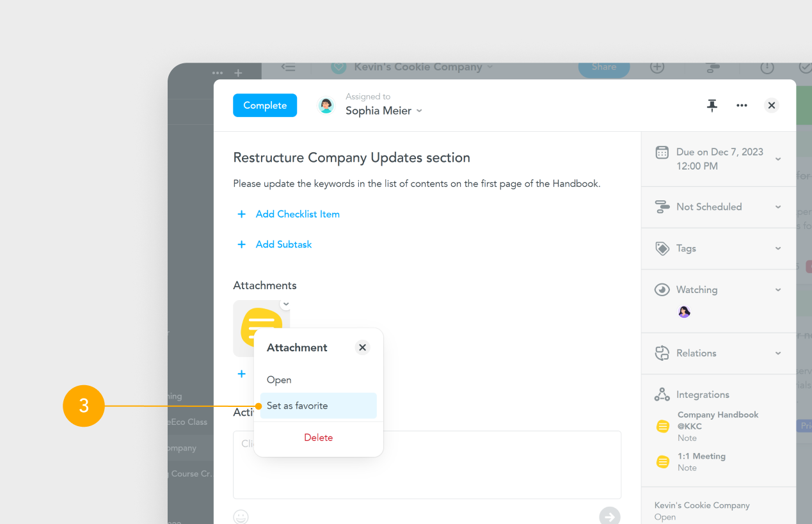Click the Integrations icon

662,395
